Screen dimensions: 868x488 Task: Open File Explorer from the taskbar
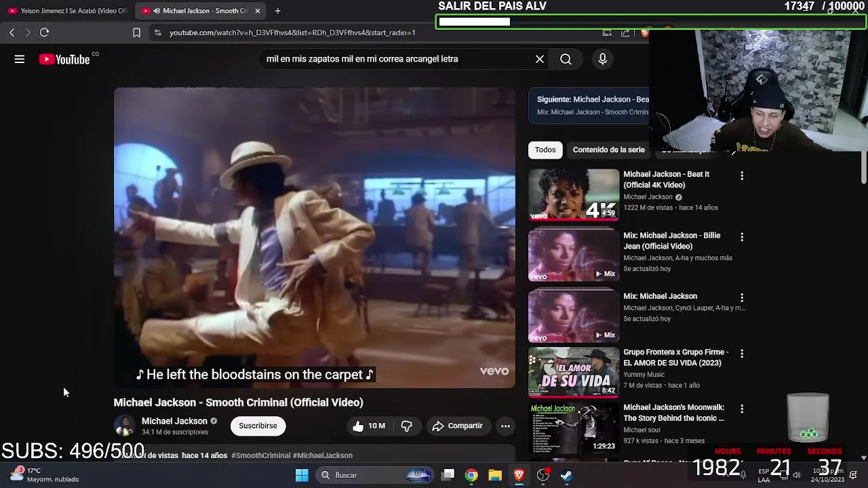(495, 475)
